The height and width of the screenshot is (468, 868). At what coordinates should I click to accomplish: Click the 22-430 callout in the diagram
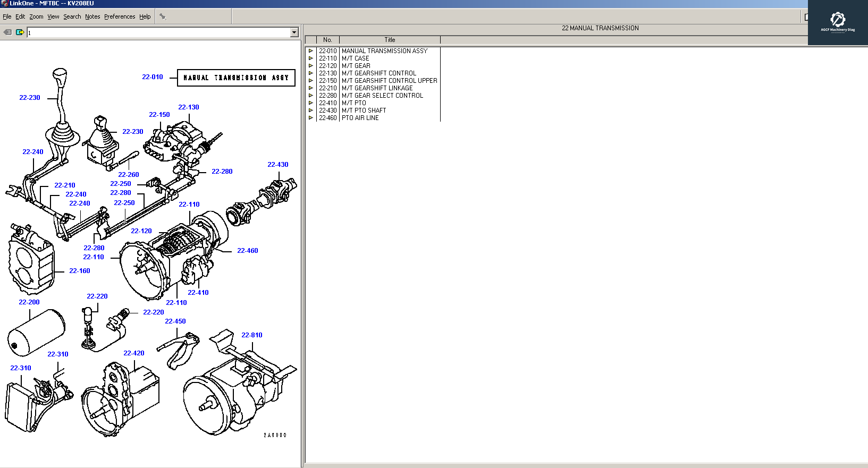pos(277,165)
